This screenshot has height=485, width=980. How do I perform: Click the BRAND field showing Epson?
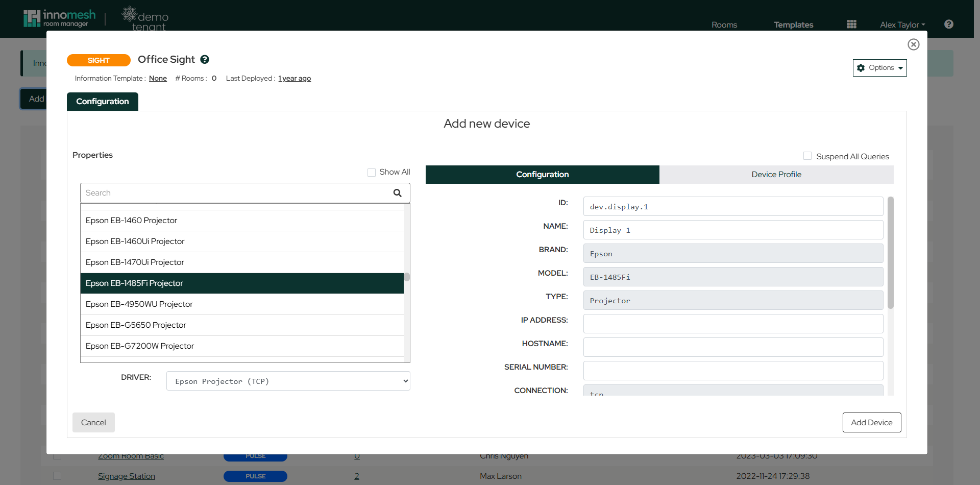pos(733,254)
